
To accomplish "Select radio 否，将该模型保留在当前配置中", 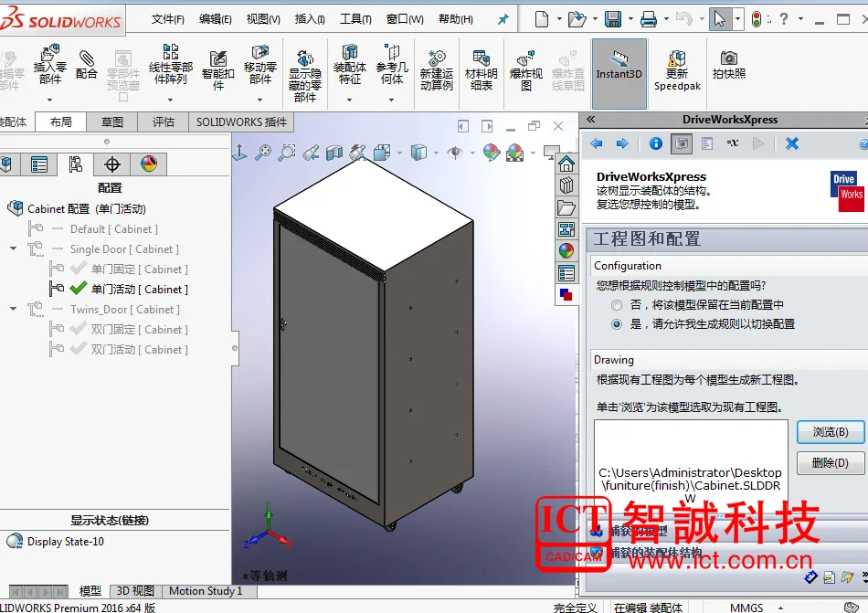I will click(x=617, y=305).
